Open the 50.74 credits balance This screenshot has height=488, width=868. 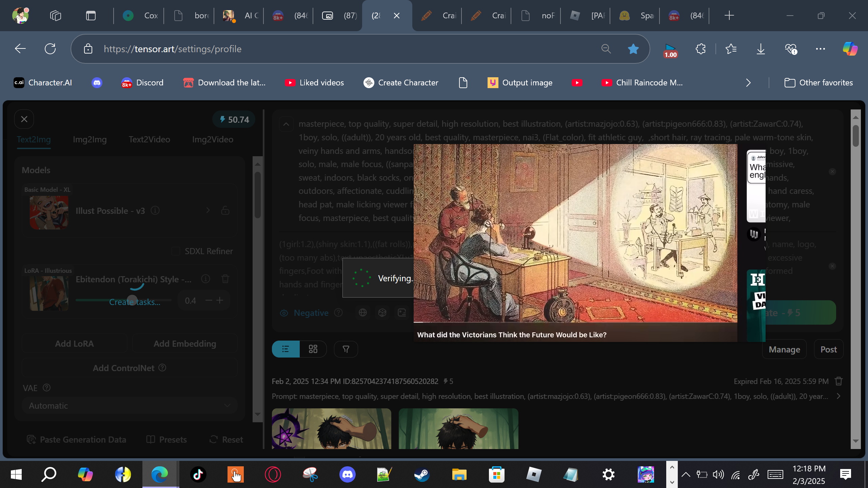point(234,120)
